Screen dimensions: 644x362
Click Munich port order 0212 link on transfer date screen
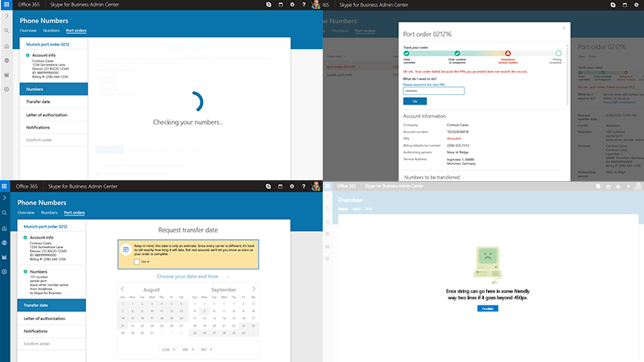pyautogui.click(x=45, y=227)
